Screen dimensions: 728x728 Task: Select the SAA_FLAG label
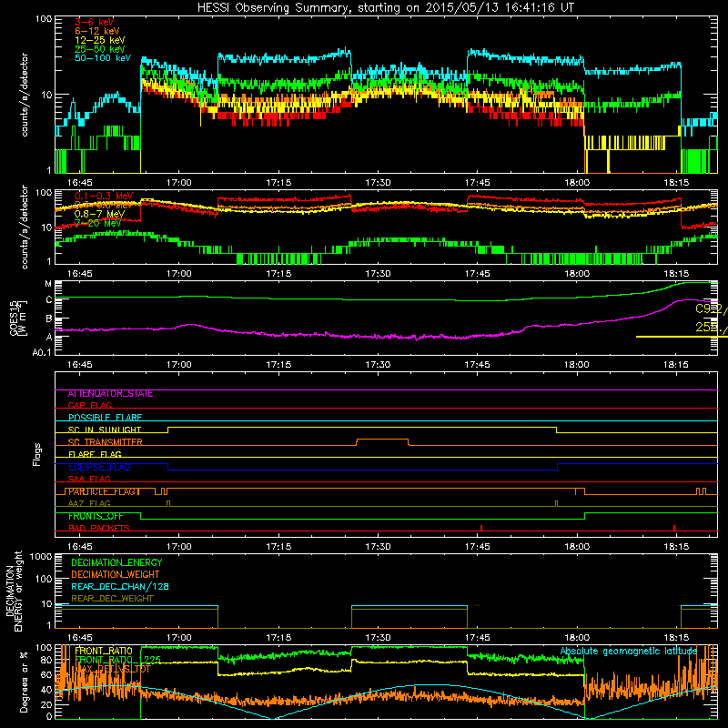point(89,480)
